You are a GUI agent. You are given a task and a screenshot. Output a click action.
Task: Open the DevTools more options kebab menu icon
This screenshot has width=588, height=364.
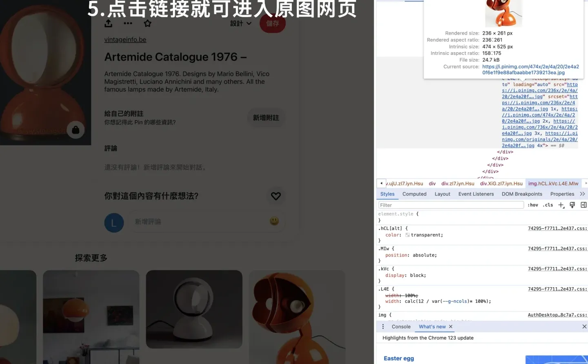point(382,326)
